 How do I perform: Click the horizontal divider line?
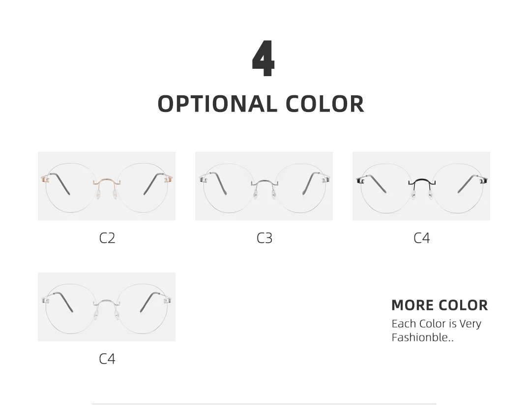tap(264, 404)
